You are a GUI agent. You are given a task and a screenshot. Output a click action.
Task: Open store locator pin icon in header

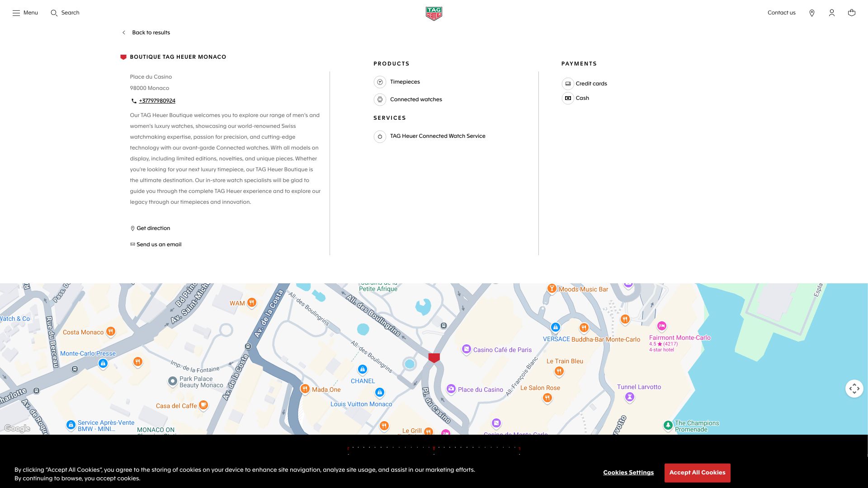coord(812,13)
